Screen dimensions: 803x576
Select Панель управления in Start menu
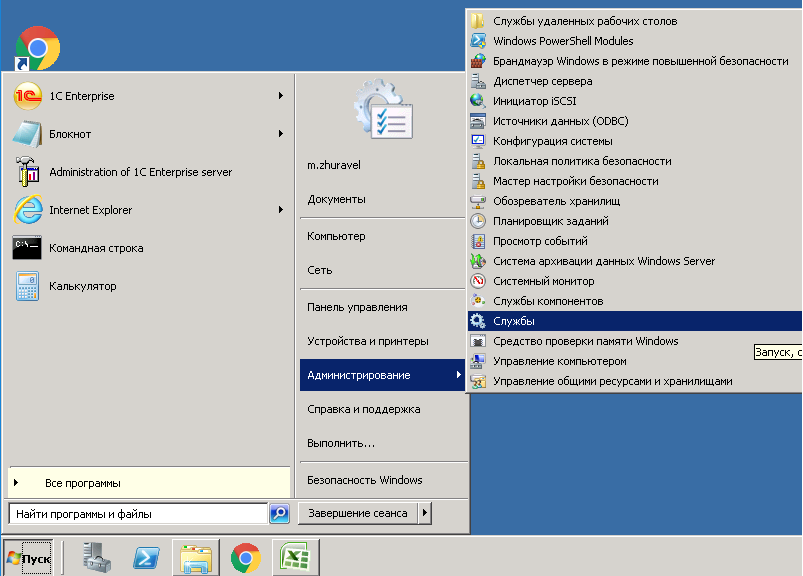(357, 307)
